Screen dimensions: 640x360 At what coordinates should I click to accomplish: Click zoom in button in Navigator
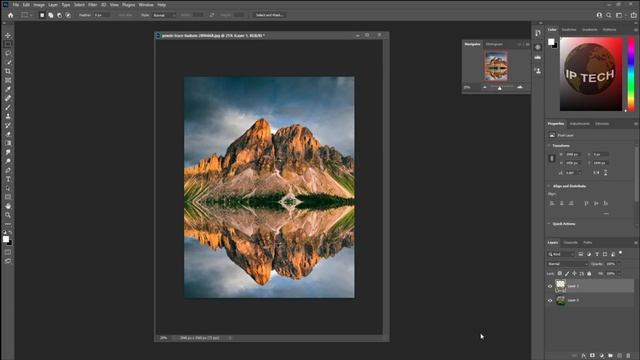(520, 87)
